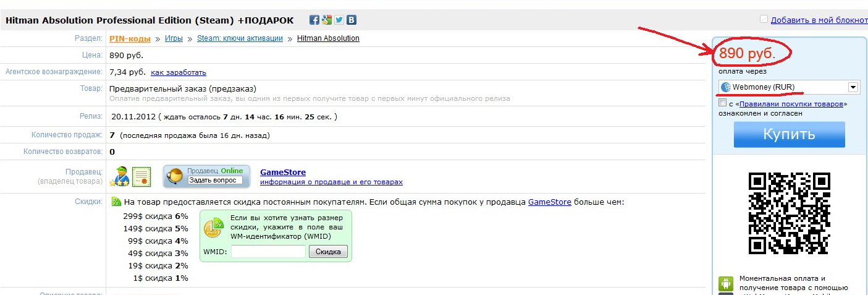Click 'Количество продаж' label

coord(67,135)
